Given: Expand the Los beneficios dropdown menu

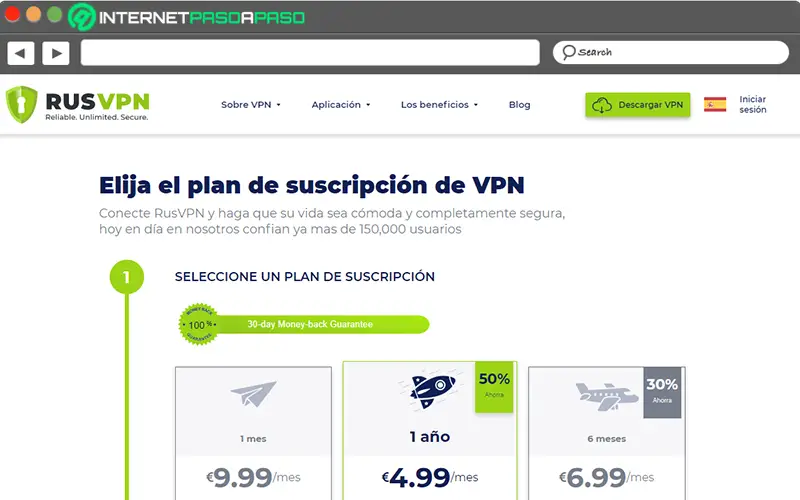Looking at the screenshot, I should pos(439,105).
